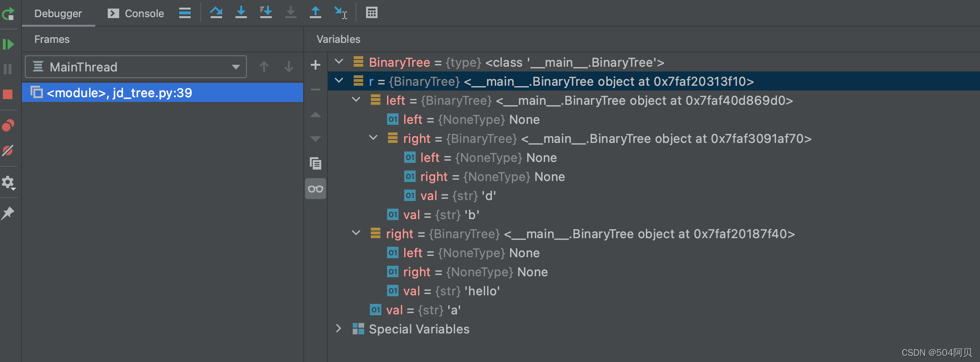Resume program execution
The width and height of the screenshot is (980, 362).
[8, 44]
